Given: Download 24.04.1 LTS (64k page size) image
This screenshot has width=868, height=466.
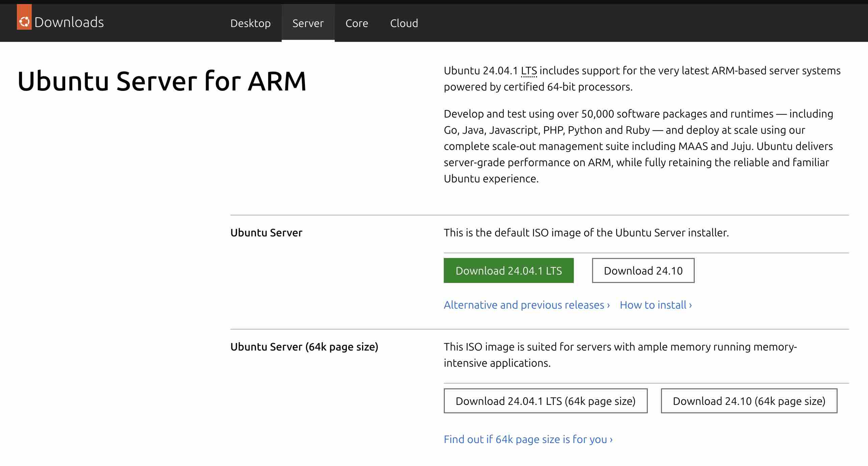Looking at the screenshot, I should pos(545,401).
